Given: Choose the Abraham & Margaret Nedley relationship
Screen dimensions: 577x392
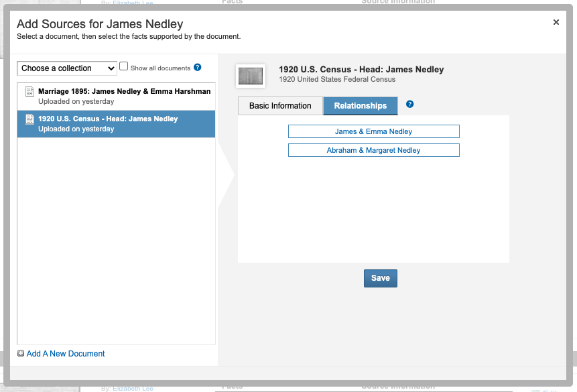Looking at the screenshot, I should 373,150.
